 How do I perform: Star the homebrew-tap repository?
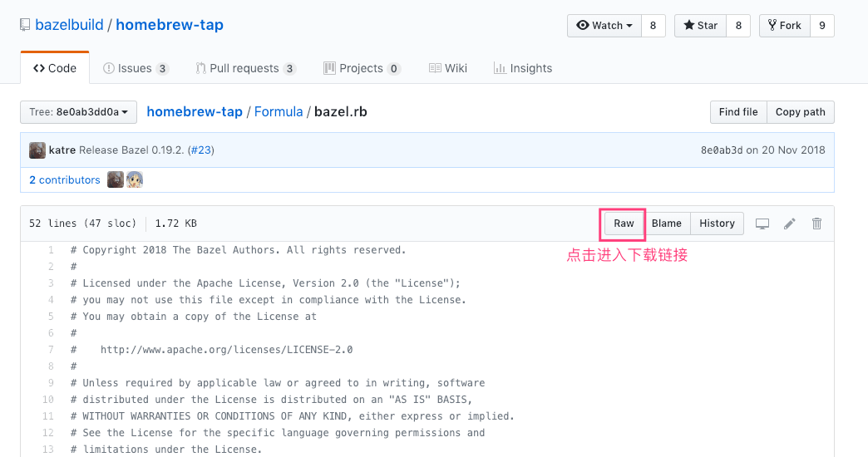700,26
